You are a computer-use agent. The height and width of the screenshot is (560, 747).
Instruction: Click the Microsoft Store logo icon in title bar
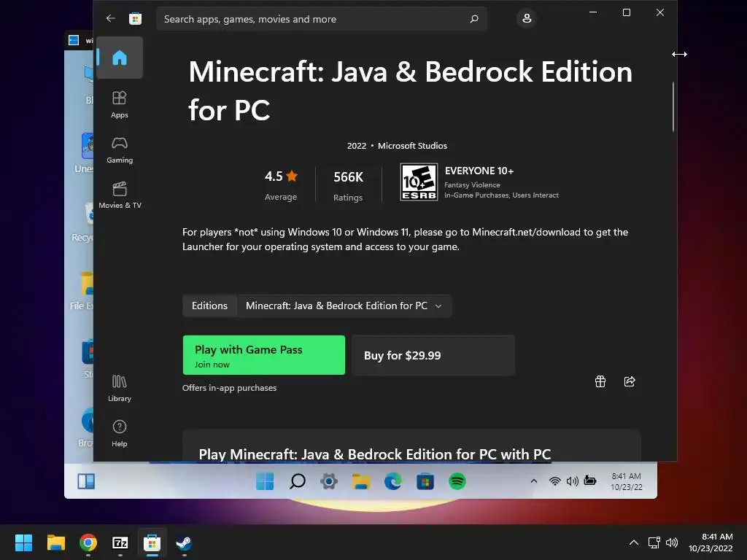point(135,18)
